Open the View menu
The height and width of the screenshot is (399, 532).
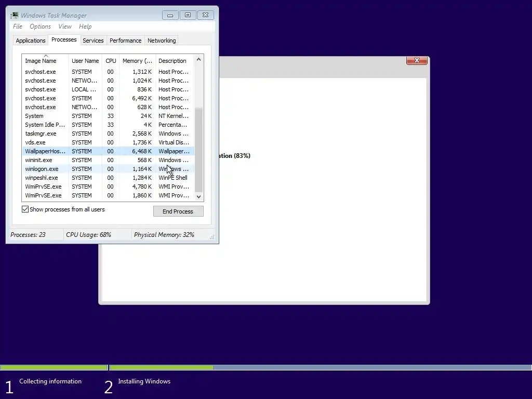coord(65,26)
